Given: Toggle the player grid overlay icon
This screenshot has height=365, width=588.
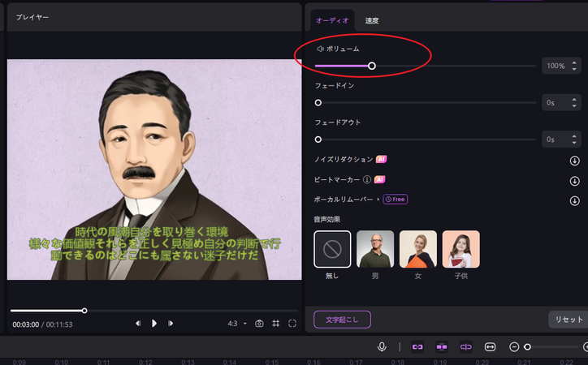Looking at the screenshot, I should coord(275,324).
